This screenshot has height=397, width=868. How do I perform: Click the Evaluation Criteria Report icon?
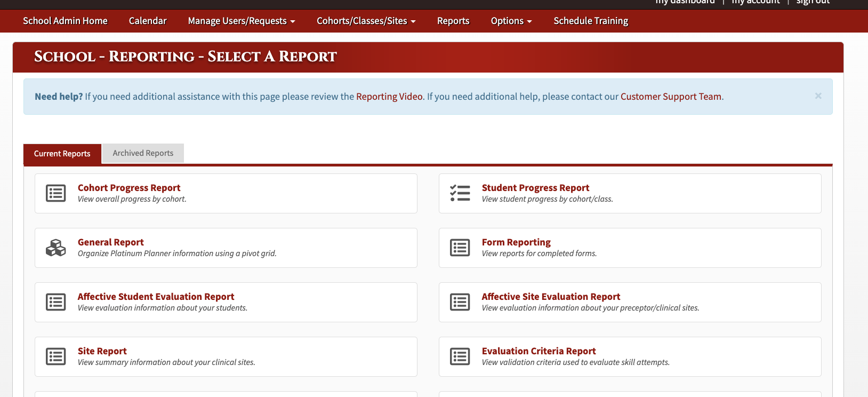[460, 356]
